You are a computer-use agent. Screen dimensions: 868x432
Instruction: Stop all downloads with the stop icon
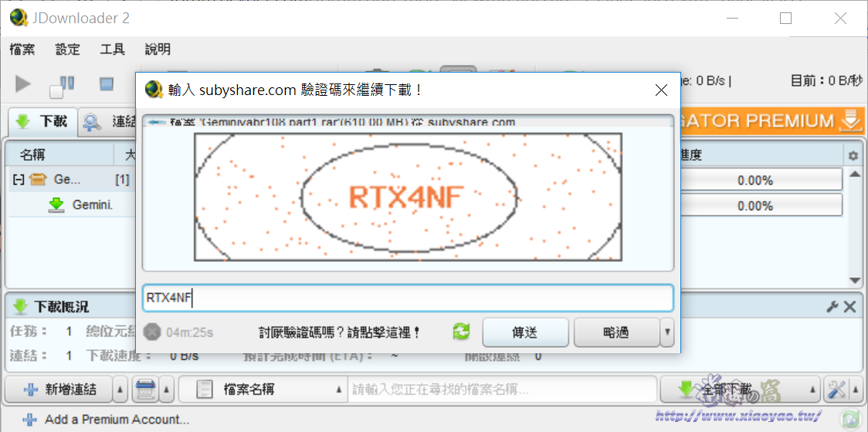tap(106, 84)
